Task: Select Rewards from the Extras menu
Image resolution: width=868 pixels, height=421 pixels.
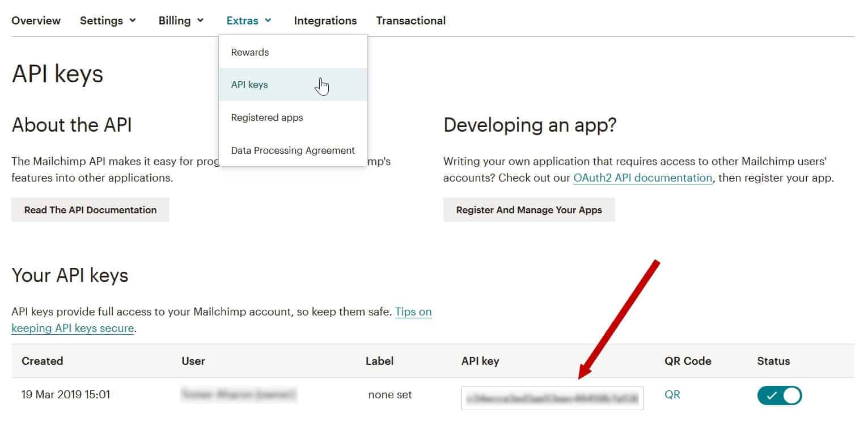Action: (293, 52)
